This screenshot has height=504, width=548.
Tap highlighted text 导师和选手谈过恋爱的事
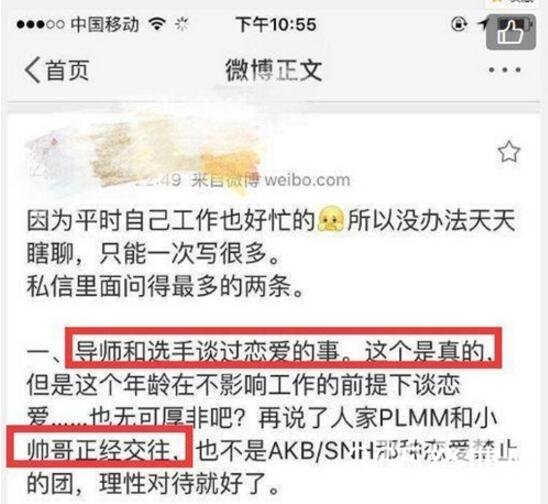[x=207, y=351]
